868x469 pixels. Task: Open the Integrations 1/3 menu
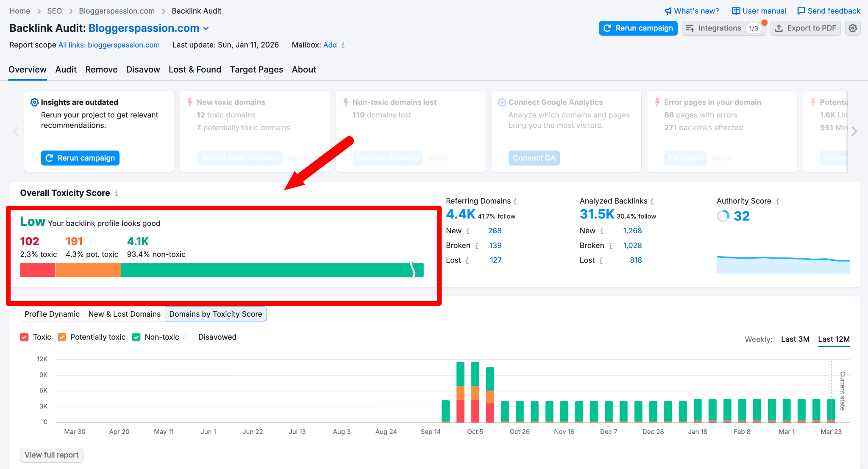pyautogui.click(x=723, y=28)
